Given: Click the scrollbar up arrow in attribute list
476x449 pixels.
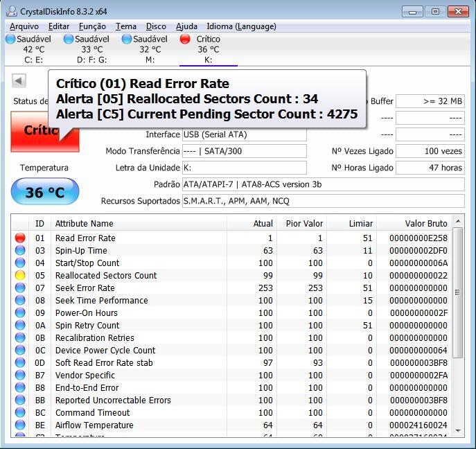Looking at the screenshot, I should (458, 221).
